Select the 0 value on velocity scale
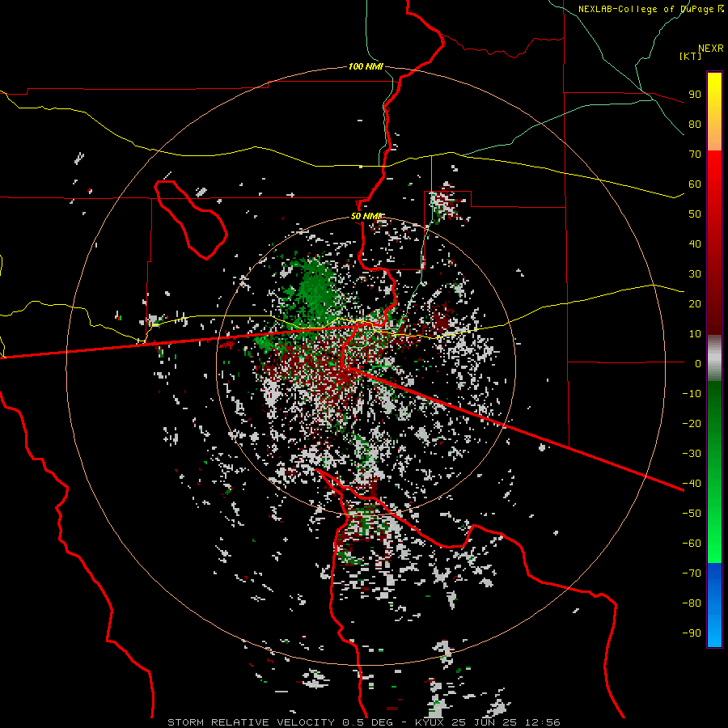Image resolution: width=728 pixels, height=728 pixels. (x=698, y=363)
